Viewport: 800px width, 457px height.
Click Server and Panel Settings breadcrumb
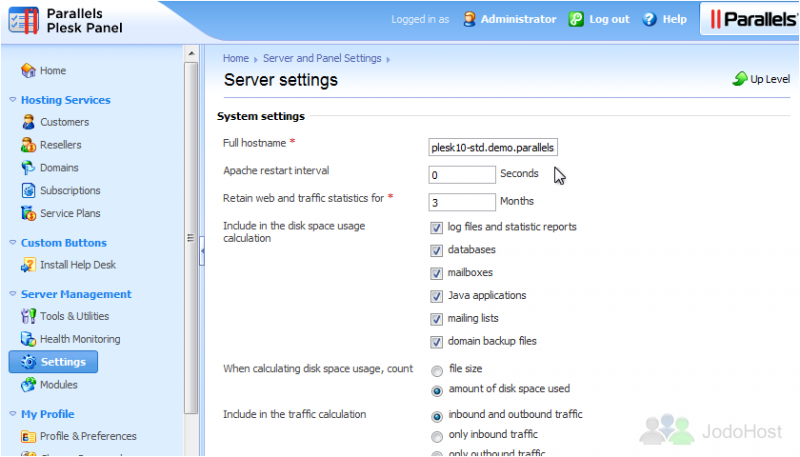pos(322,58)
